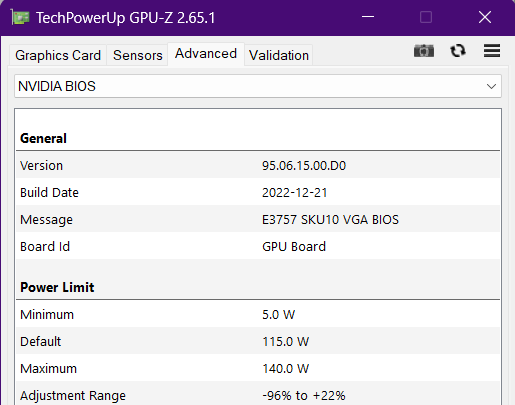
Task: Open the Sensors tab
Action: 138,55
